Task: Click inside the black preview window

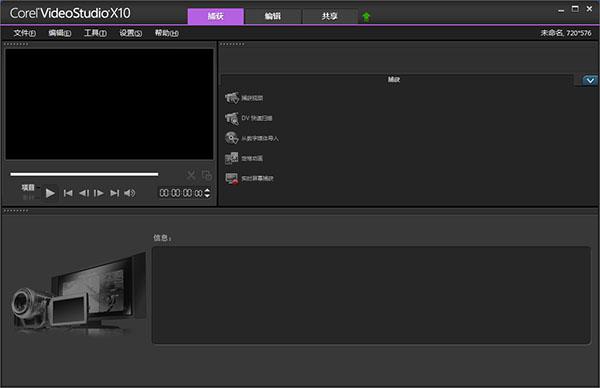Action: click(109, 104)
